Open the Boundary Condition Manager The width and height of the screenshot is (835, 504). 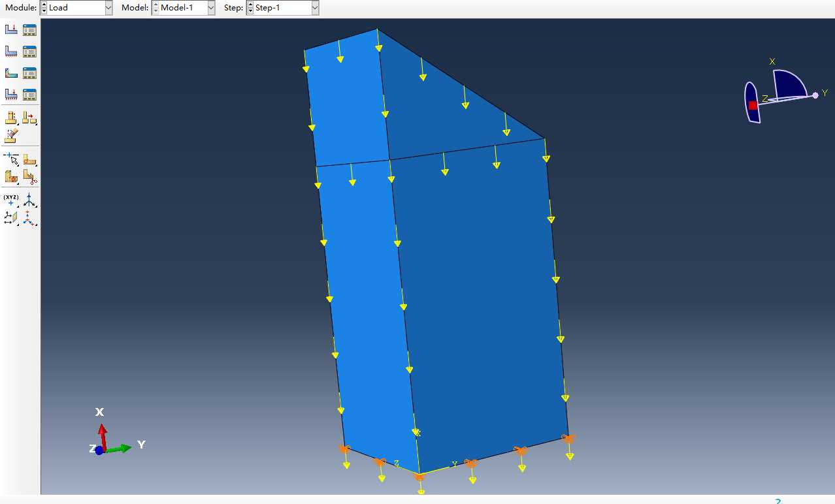tap(29, 51)
